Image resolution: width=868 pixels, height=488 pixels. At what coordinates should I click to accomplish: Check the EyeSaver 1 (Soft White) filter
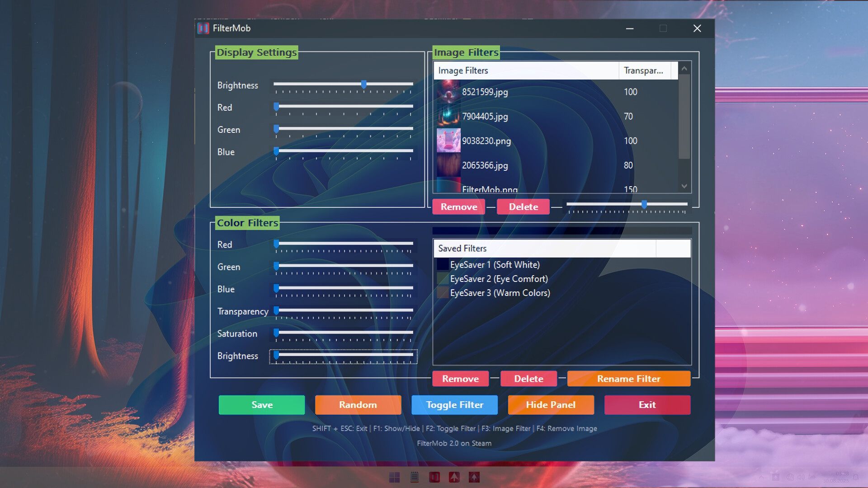pos(441,264)
